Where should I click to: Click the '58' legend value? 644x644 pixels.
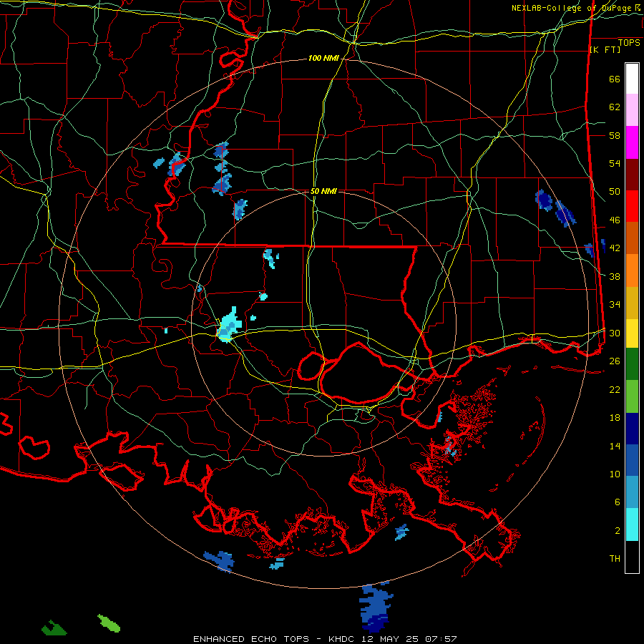pyautogui.click(x=615, y=135)
